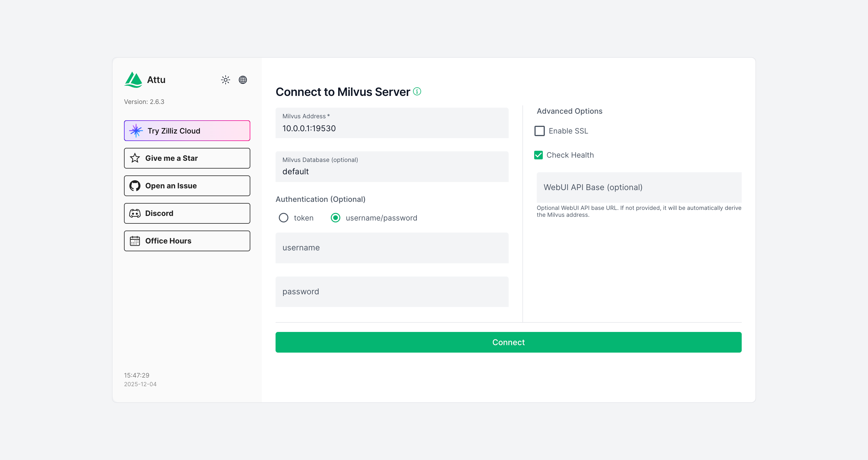Click the sparkle icon on Try Zilliz Cloud
The height and width of the screenshot is (460, 868).
click(136, 131)
